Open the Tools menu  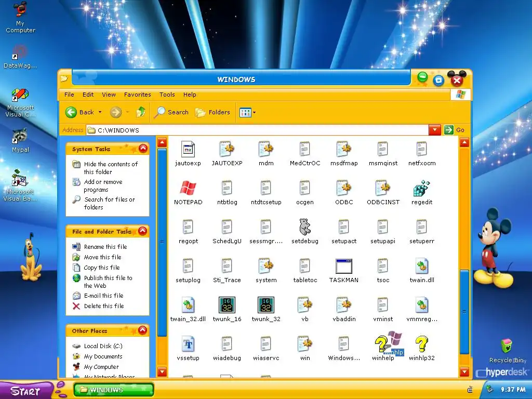coord(167,95)
